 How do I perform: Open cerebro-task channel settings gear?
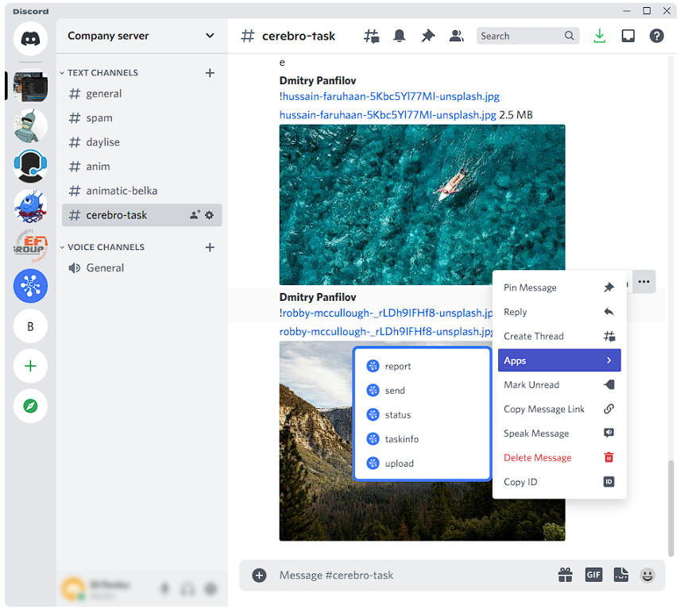coord(210,215)
